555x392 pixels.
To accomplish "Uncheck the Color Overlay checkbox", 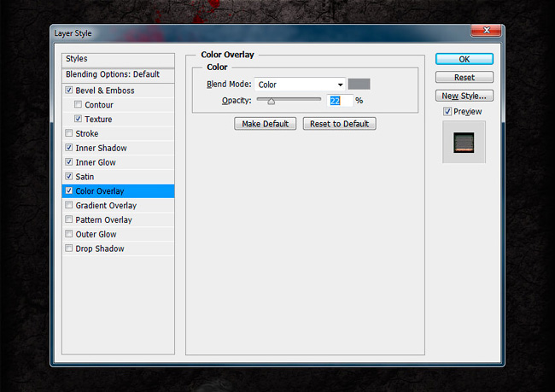I will [69, 190].
